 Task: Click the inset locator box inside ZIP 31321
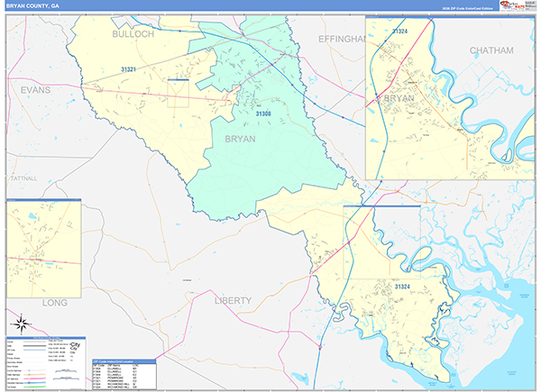tap(178, 94)
